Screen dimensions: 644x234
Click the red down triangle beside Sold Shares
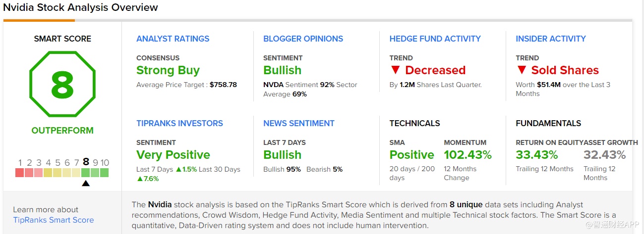(521, 70)
